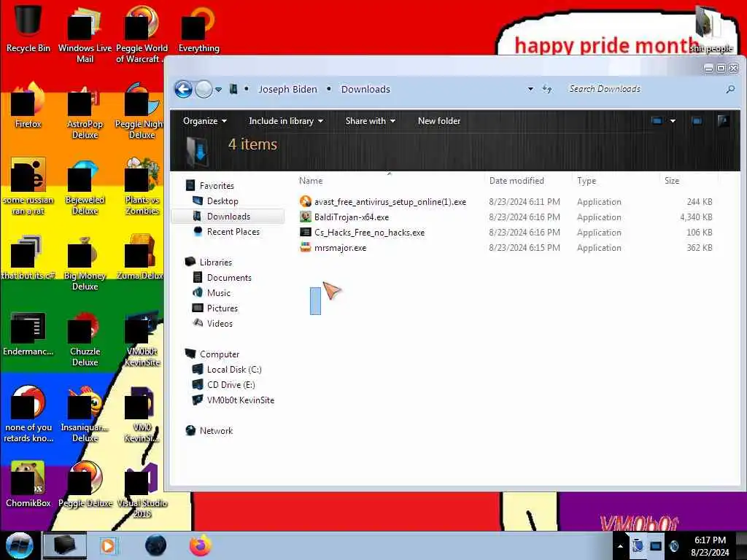Screen dimensions: 747x560
Task: Open the media player taskbar icon
Action: click(109, 545)
